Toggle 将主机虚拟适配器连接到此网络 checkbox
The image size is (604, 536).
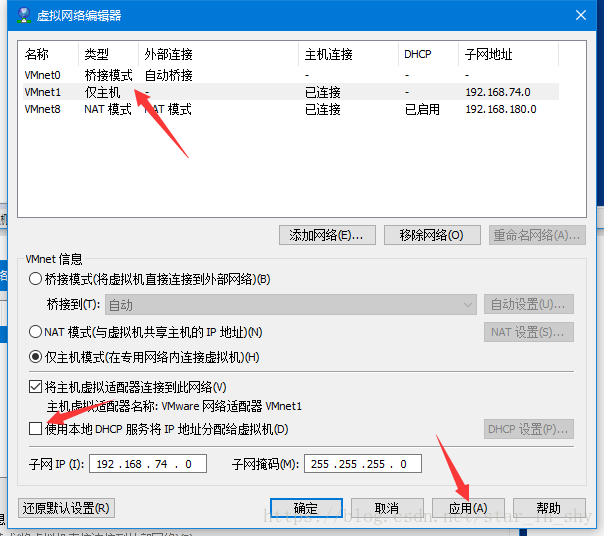[35, 386]
